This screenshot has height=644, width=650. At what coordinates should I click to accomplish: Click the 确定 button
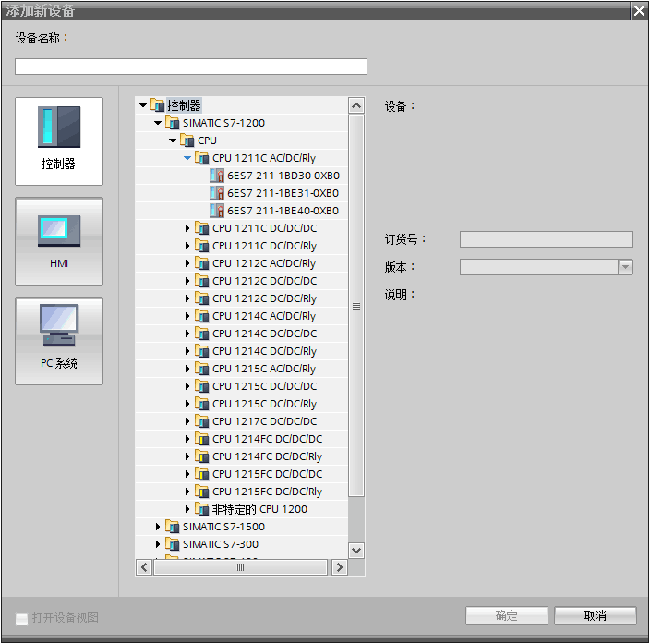pos(507,615)
